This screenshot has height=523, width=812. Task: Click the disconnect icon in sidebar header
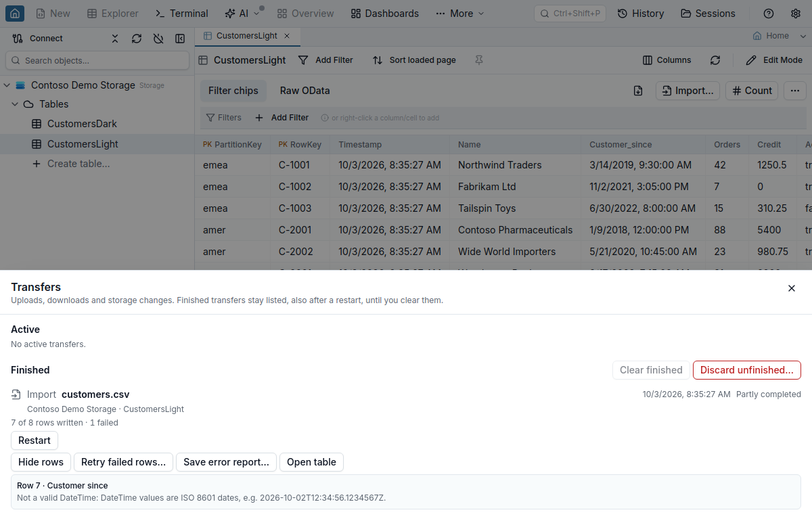coord(158,39)
